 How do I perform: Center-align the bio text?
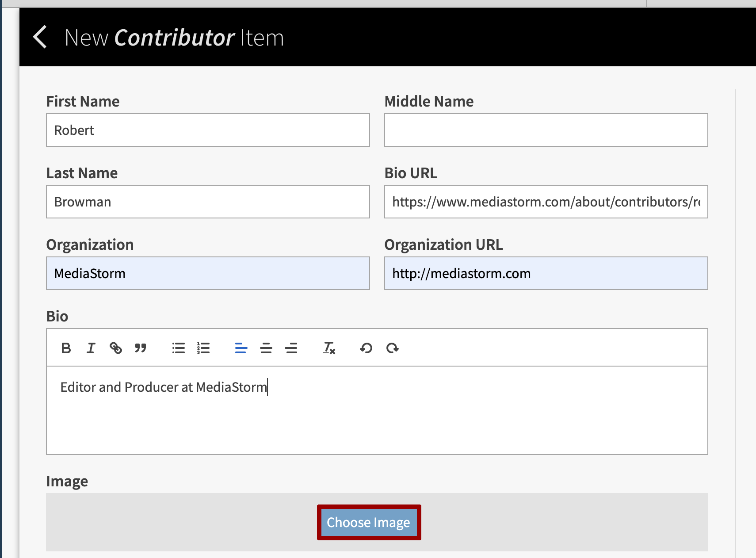click(266, 348)
